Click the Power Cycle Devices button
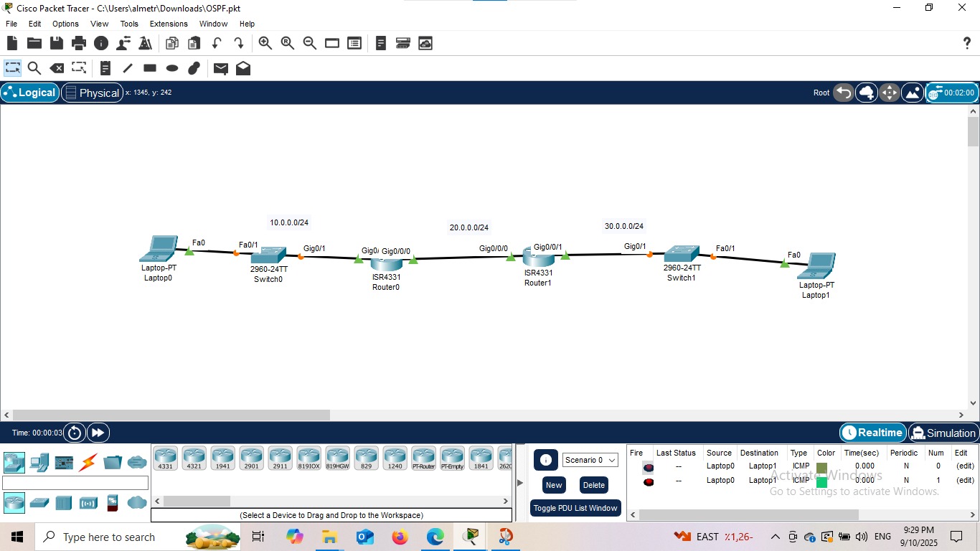 (75, 433)
